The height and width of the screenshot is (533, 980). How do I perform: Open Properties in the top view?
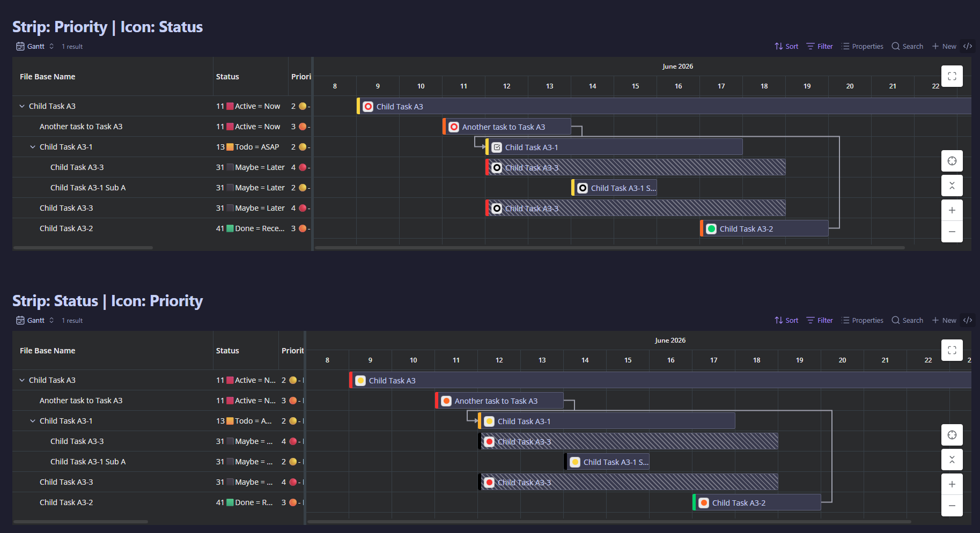coord(863,46)
